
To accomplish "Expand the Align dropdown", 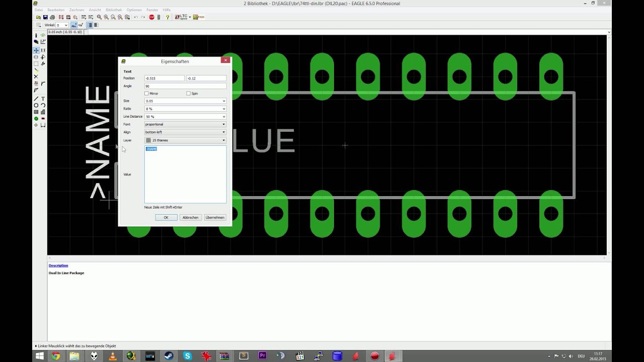I will pos(224,132).
